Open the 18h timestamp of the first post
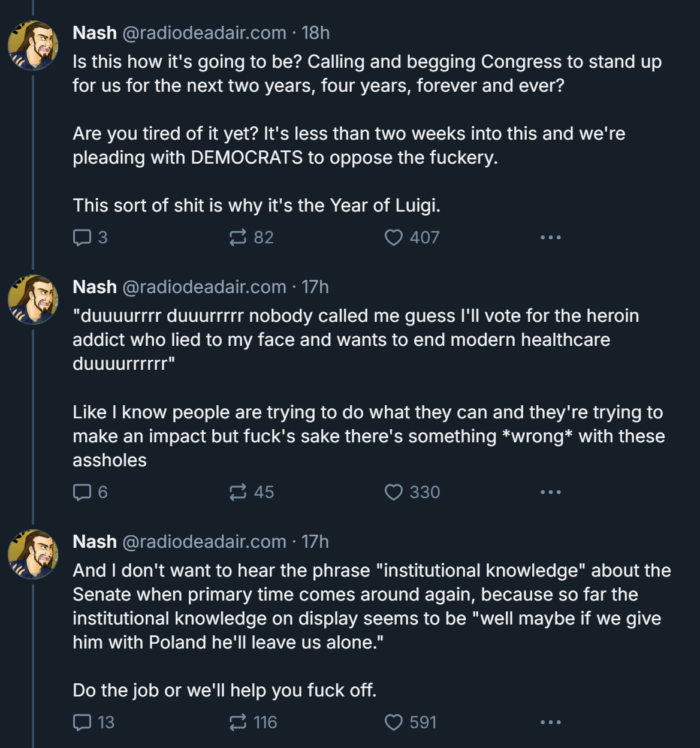Viewport: 700px width, 748px height. (x=316, y=33)
